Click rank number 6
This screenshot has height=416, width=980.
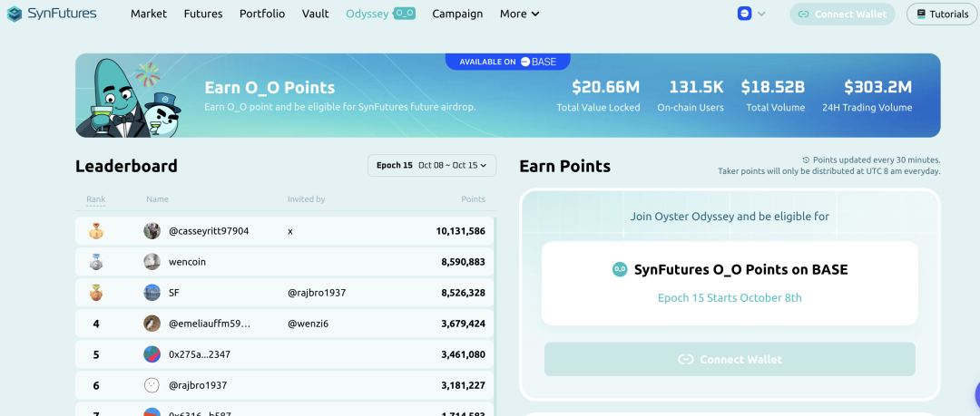click(x=95, y=385)
